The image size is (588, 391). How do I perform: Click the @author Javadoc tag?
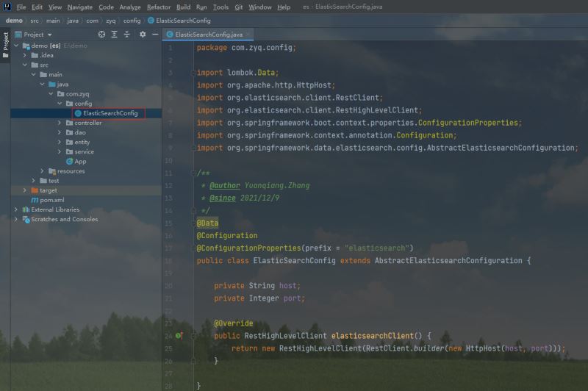(x=225, y=185)
